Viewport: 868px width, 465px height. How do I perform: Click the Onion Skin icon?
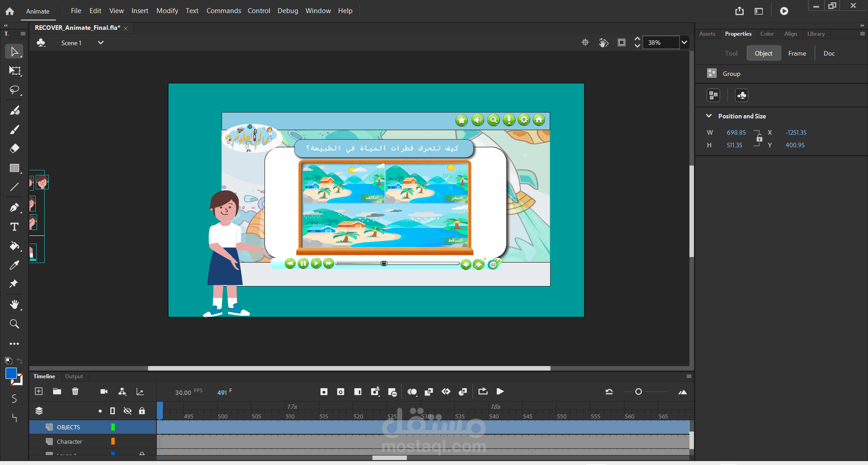tap(412, 392)
